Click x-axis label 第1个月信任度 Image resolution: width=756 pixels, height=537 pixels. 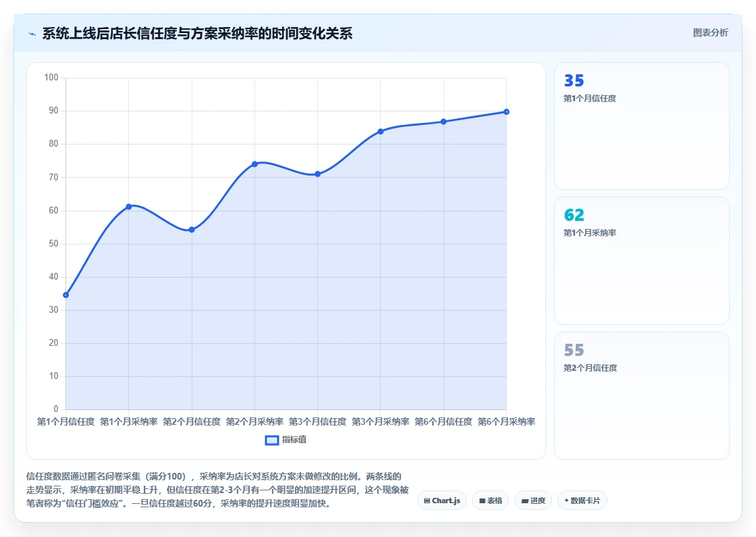[66, 421]
